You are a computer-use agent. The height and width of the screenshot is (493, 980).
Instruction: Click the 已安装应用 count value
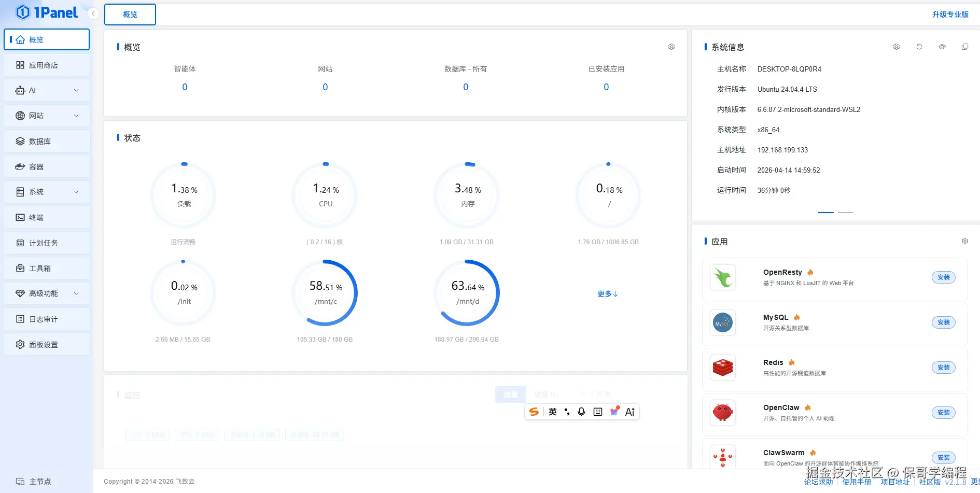click(606, 87)
